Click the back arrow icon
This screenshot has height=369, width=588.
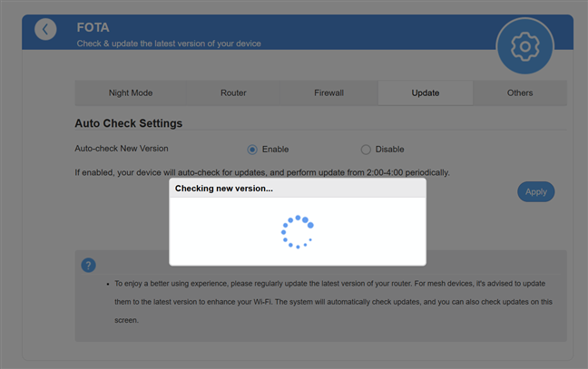pos(45,30)
